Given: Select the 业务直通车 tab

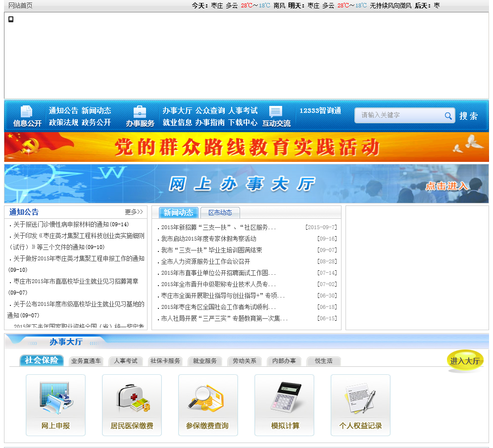Looking at the screenshot, I should tap(86, 361).
